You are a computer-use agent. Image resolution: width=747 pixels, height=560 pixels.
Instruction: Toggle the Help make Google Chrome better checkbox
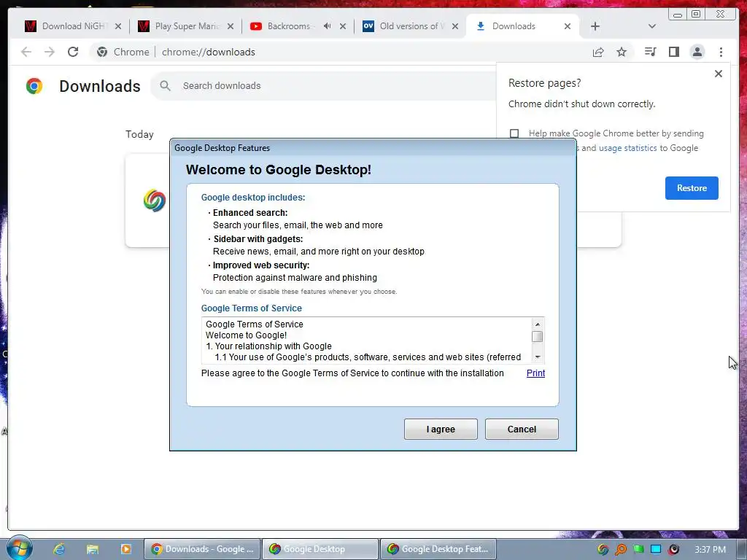pyautogui.click(x=514, y=133)
